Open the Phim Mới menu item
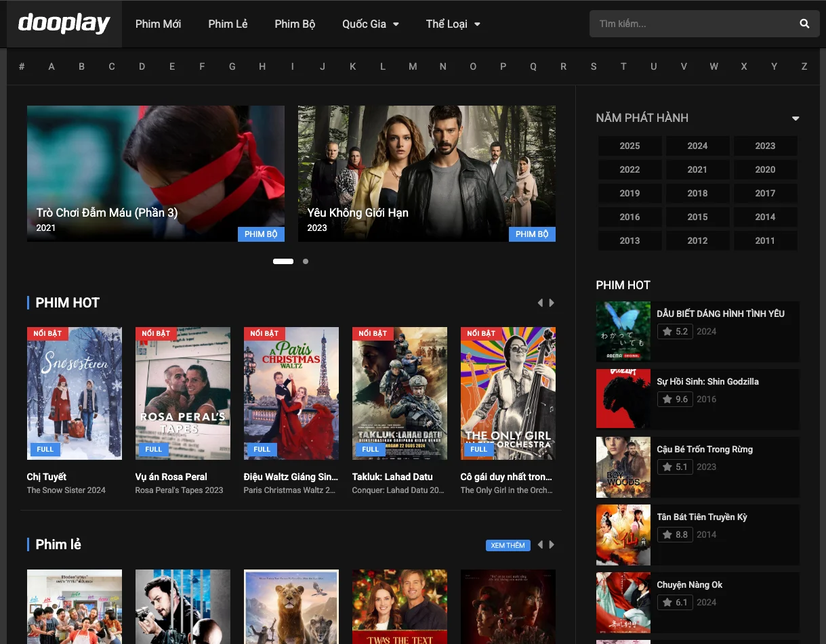Screen dimensions: 826x644 [158, 24]
